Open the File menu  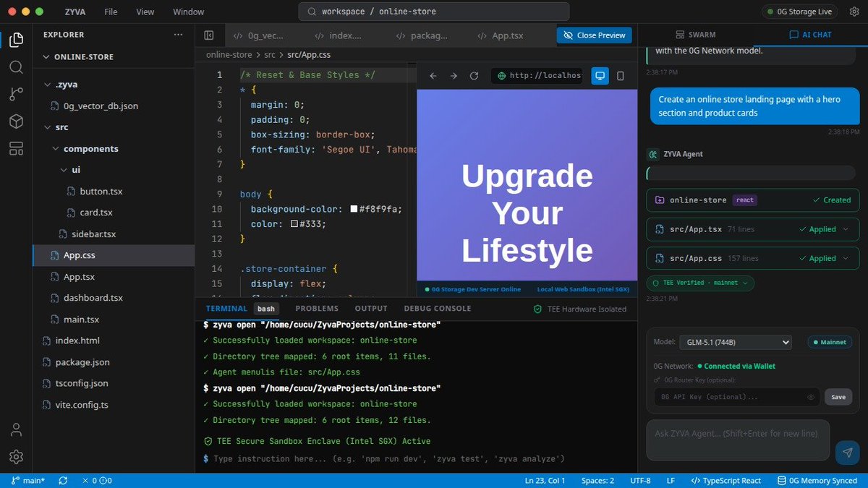(111, 12)
